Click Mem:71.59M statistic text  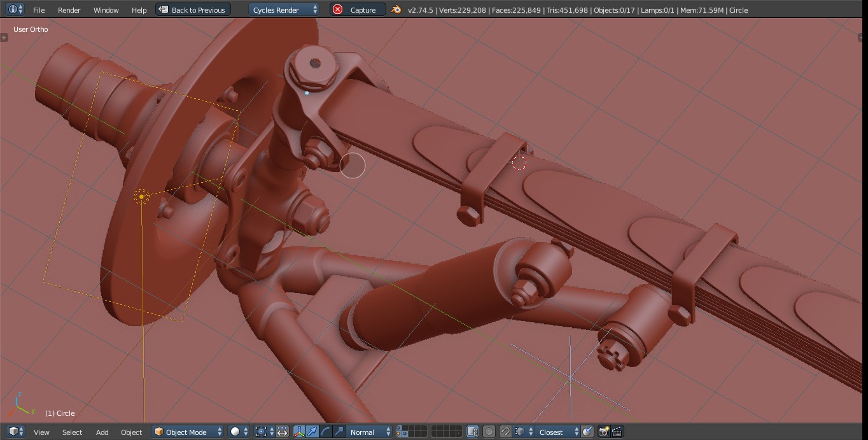point(702,10)
